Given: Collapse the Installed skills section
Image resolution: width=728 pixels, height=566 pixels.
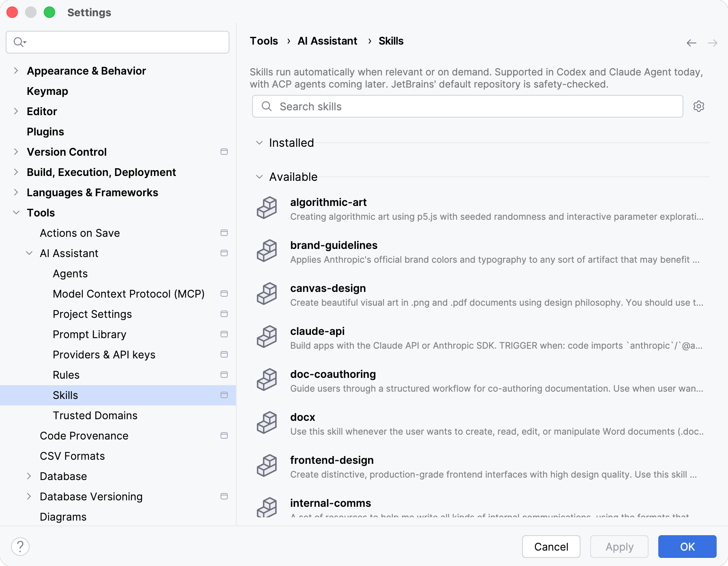Looking at the screenshot, I should pos(259,143).
